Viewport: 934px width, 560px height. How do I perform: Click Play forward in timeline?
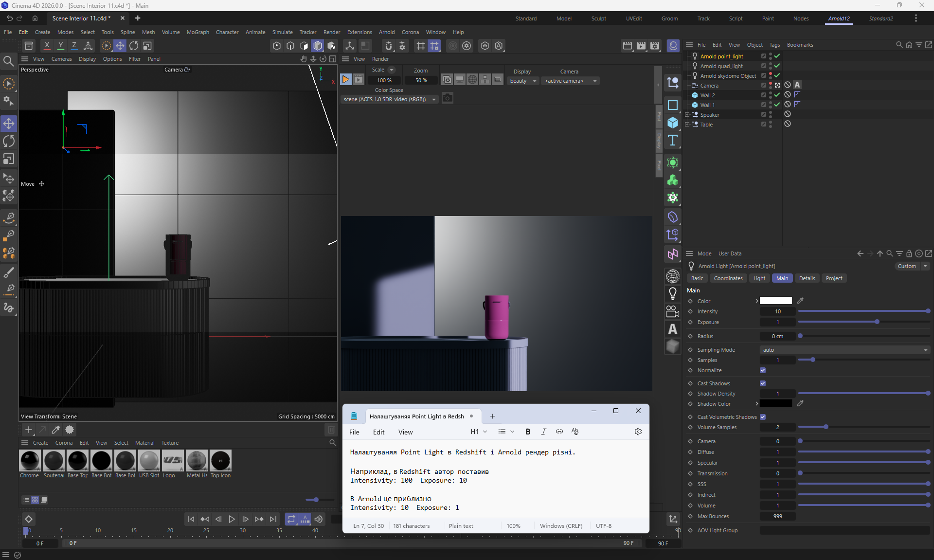click(232, 519)
